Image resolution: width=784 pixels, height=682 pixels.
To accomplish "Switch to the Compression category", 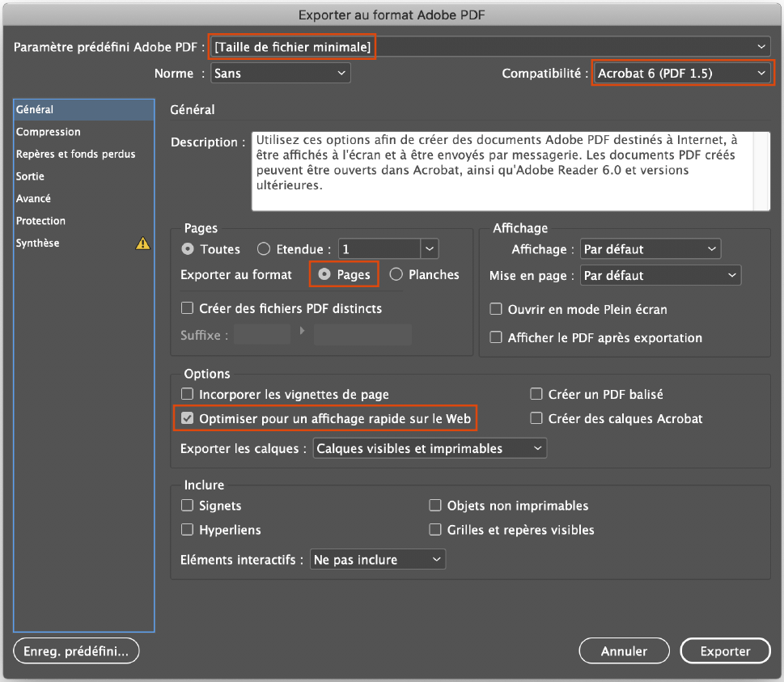I will (x=84, y=132).
